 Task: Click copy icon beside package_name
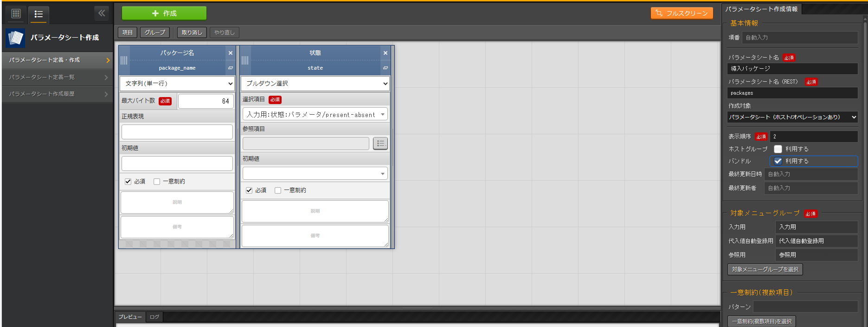coord(230,68)
